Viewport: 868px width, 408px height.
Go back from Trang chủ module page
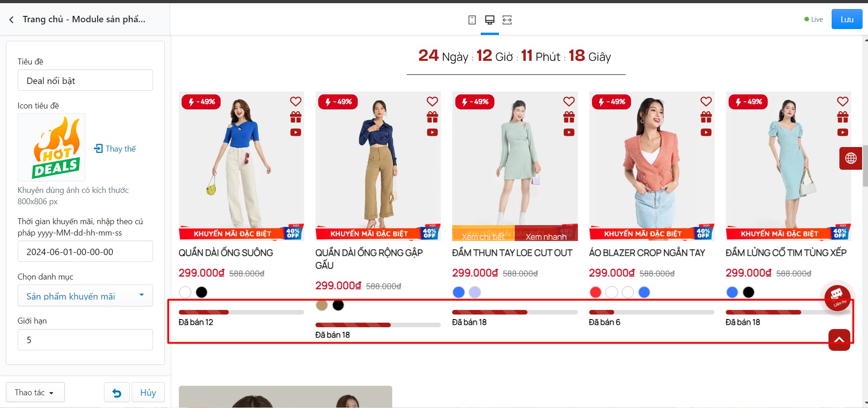(x=11, y=20)
